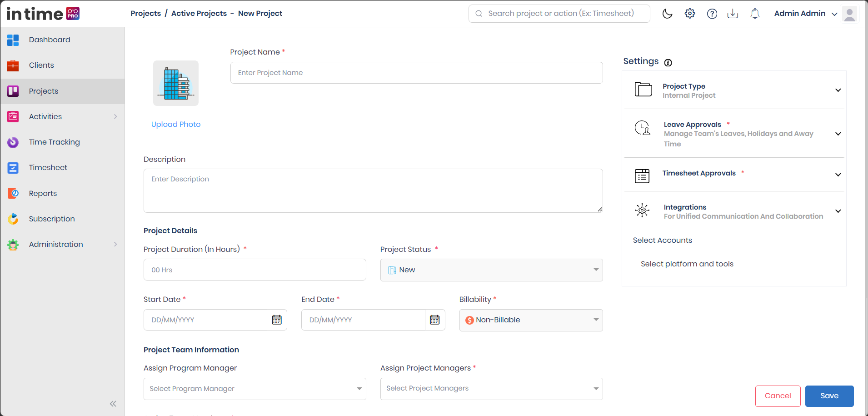Viewport: 868px width, 416px height.
Task: Open Project Status dropdown
Action: 492,270
